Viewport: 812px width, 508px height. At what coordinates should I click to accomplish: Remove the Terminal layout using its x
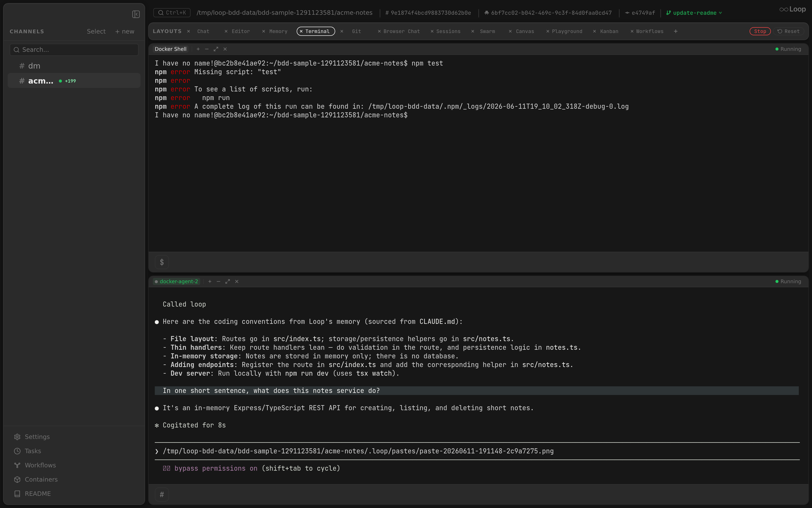click(x=301, y=31)
